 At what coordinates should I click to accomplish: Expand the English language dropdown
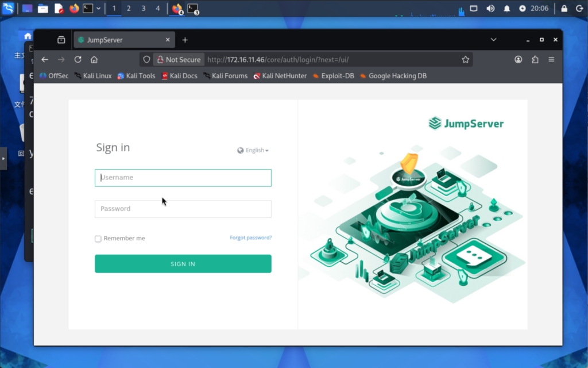coord(253,151)
